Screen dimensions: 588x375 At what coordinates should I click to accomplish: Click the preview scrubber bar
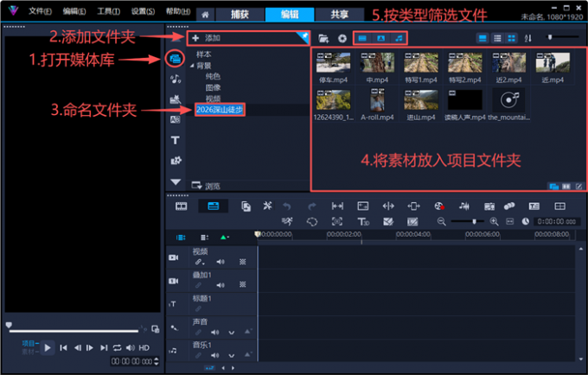pos(73,331)
